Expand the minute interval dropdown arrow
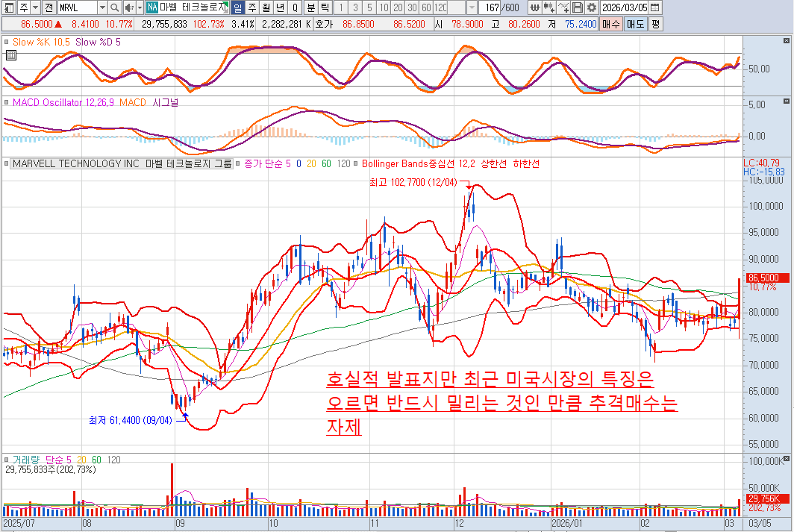 point(472,7)
